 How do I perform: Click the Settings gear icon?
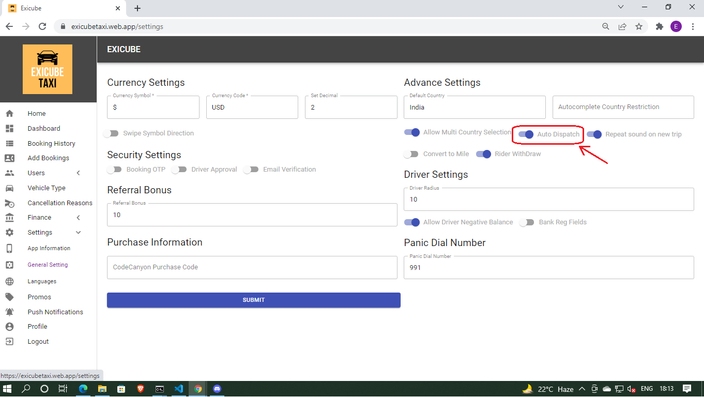pos(9,232)
